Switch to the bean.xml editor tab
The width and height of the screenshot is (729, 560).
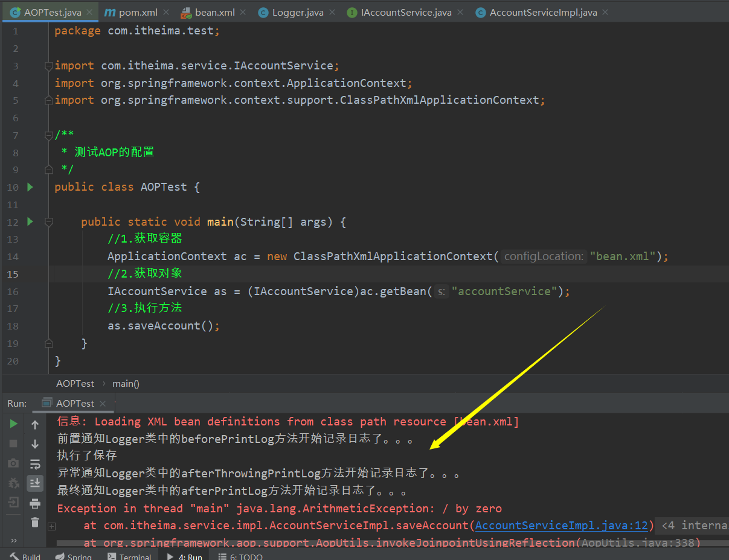pyautogui.click(x=215, y=12)
